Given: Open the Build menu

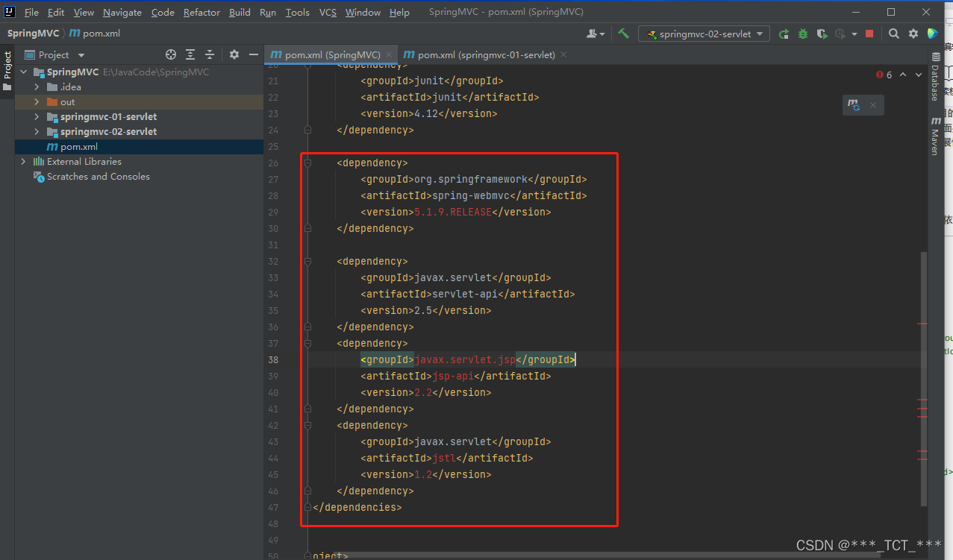Looking at the screenshot, I should click(x=240, y=12).
